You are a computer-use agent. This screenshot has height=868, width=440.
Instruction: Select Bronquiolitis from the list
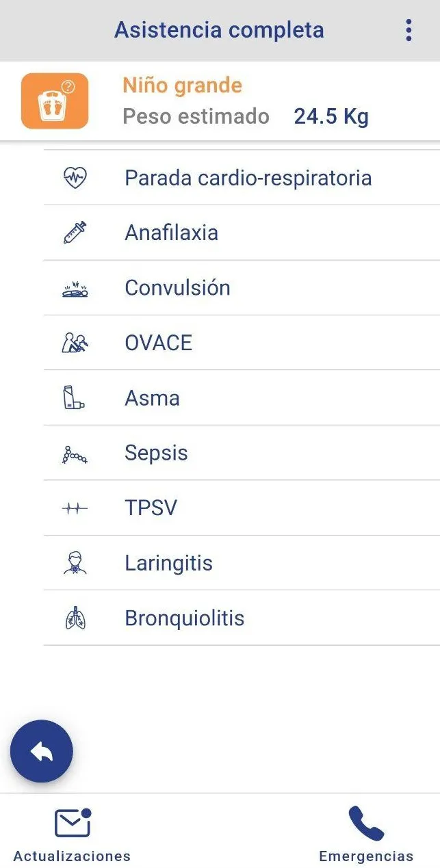tap(242, 618)
